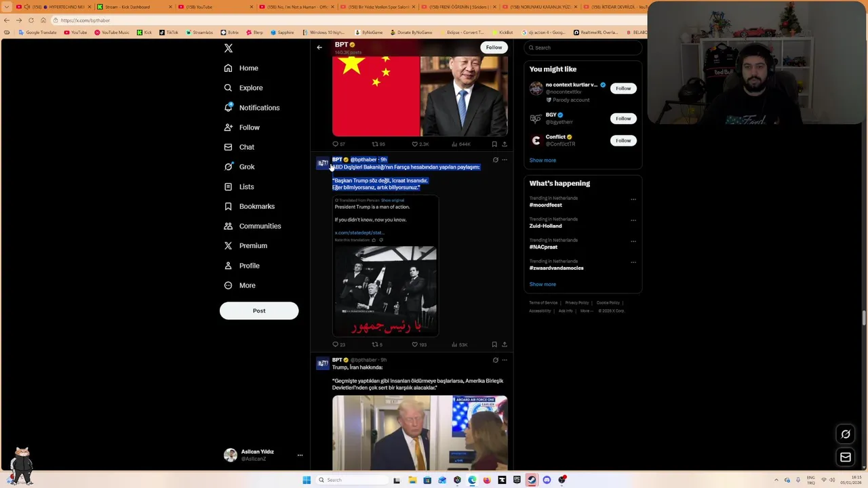868x488 pixels.
Task: Rate translation with thumbs up
Action: pyautogui.click(x=374, y=240)
